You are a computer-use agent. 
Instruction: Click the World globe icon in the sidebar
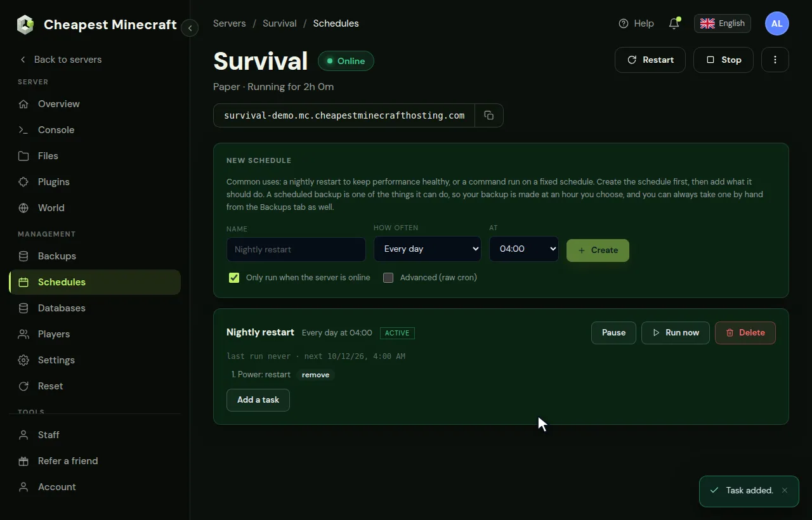pos(23,208)
